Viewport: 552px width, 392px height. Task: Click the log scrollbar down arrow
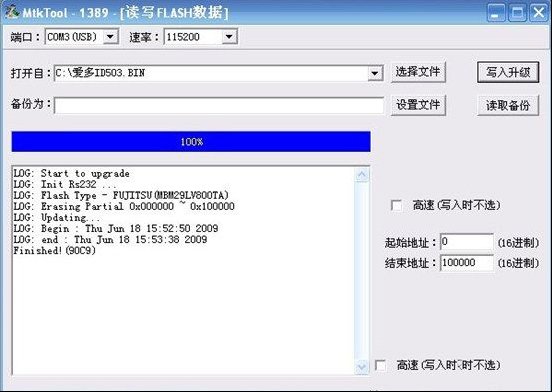click(x=362, y=367)
